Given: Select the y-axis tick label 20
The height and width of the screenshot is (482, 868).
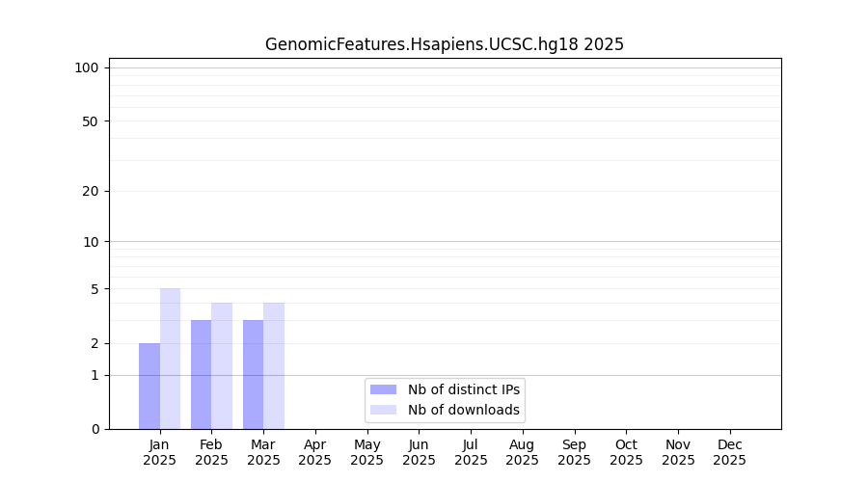Looking at the screenshot, I should (x=90, y=191).
